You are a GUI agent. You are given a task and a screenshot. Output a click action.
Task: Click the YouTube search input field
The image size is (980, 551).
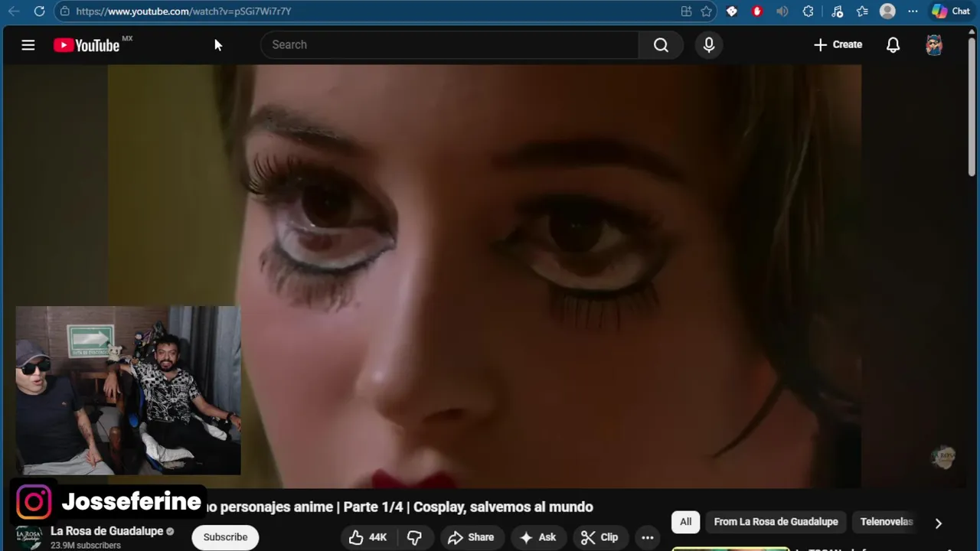449,45
